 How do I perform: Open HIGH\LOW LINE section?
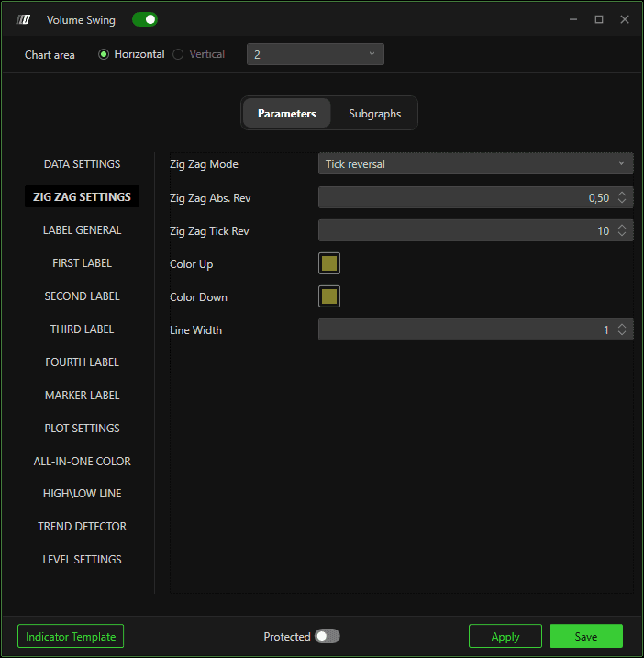(x=83, y=494)
